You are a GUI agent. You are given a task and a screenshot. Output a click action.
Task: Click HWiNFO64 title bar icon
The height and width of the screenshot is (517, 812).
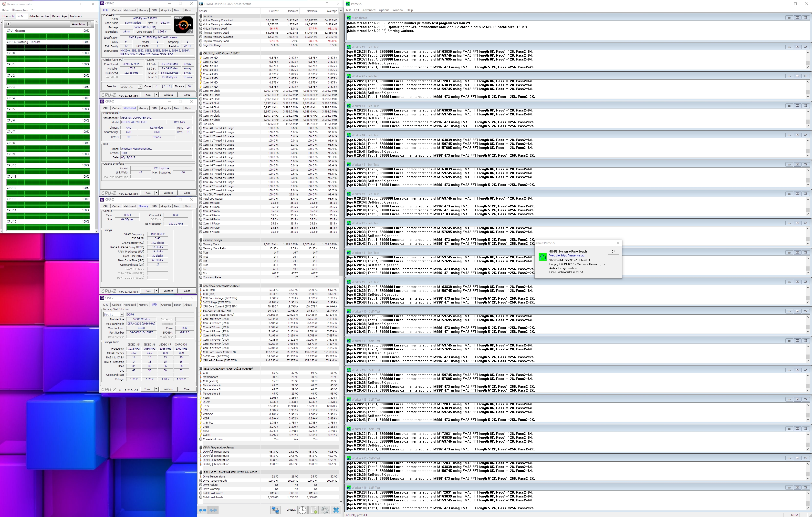201,4
